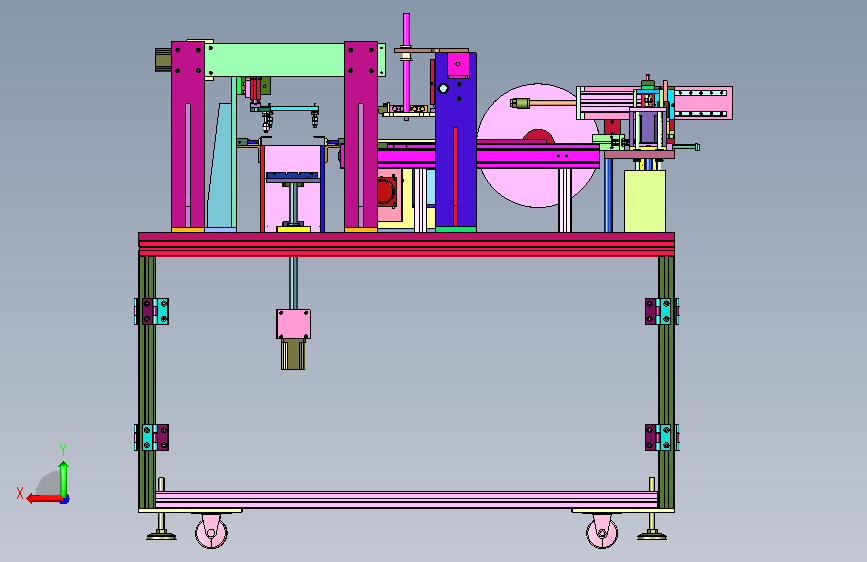Select the red tabletop frame beam
Viewport: 867px width, 562px height.
tap(406, 244)
